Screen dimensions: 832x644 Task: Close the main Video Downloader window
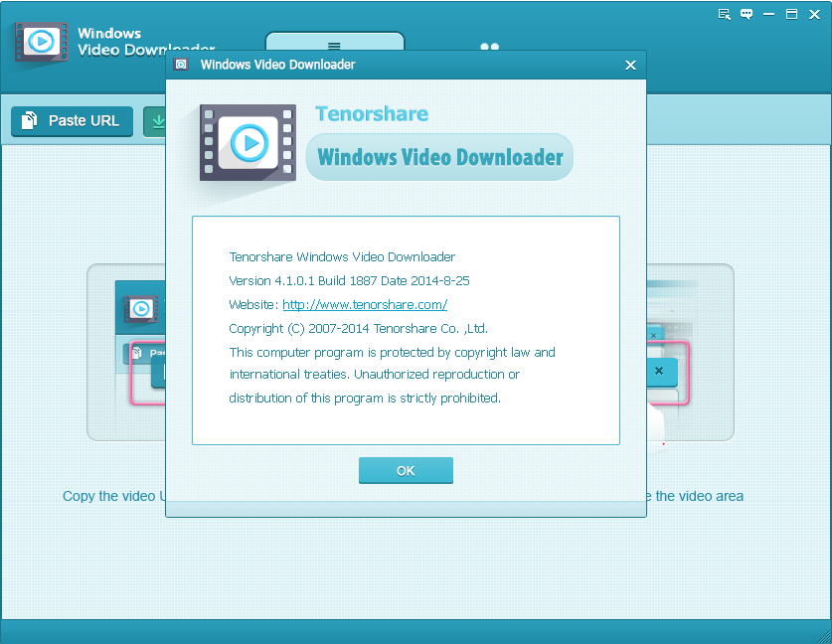tap(814, 14)
